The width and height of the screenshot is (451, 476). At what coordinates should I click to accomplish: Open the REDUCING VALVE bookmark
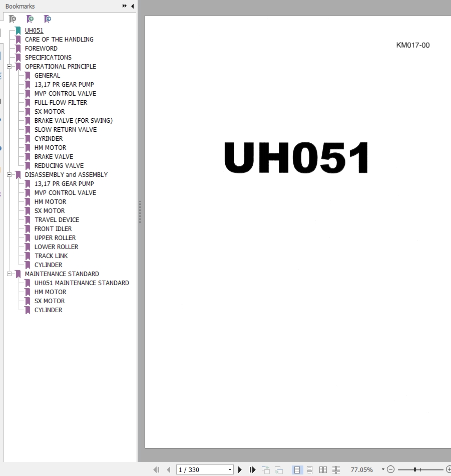click(59, 166)
